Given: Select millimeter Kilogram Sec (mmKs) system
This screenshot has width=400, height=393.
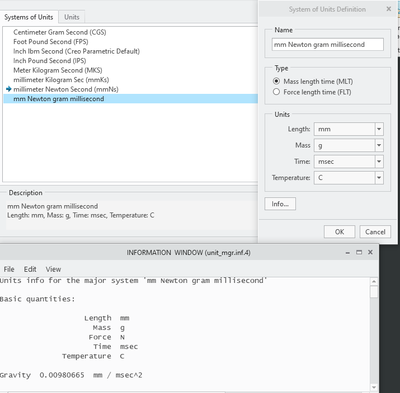Looking at the screenshot, I should [x=61, y=80].
